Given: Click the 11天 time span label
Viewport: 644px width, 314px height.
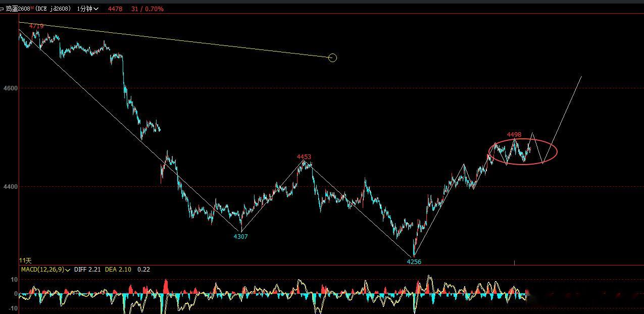Looking at the screenshot, I should (25, 260).
